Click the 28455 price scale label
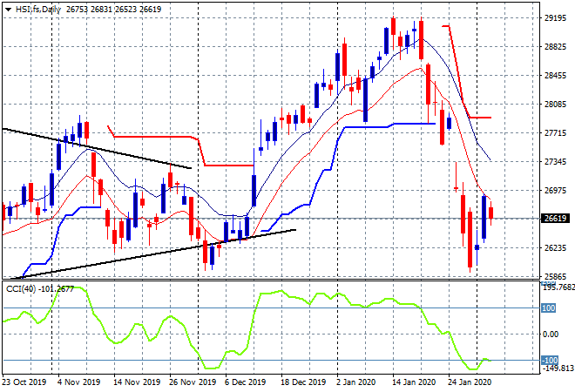 555,76
